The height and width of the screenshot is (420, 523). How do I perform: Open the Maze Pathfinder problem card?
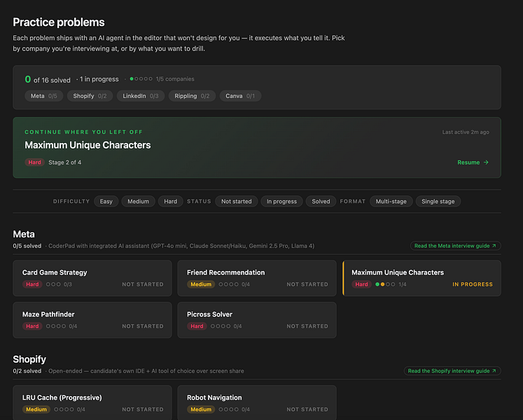pos(92,320)
